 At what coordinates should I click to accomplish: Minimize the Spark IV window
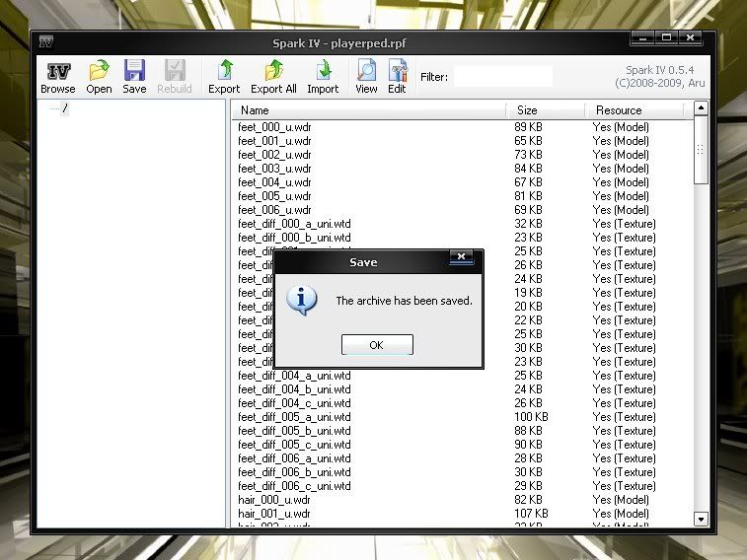click(x=642, y=37)
